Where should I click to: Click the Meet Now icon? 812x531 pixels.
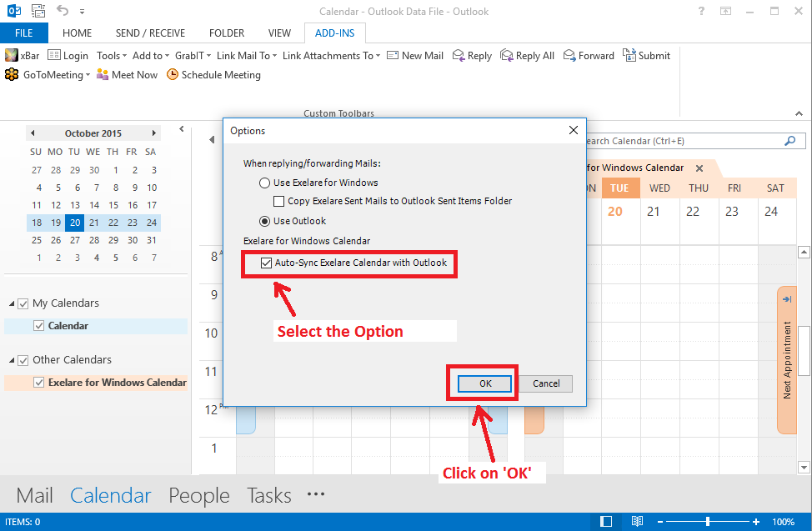103,74
